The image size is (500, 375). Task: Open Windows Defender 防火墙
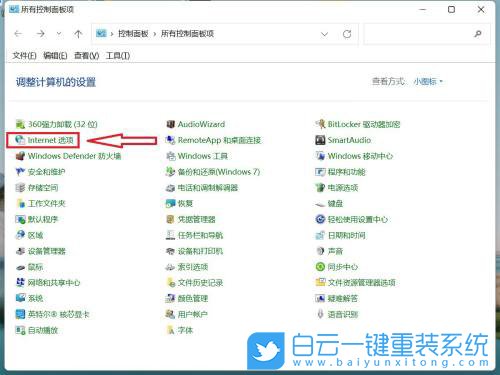click(68, 156)
